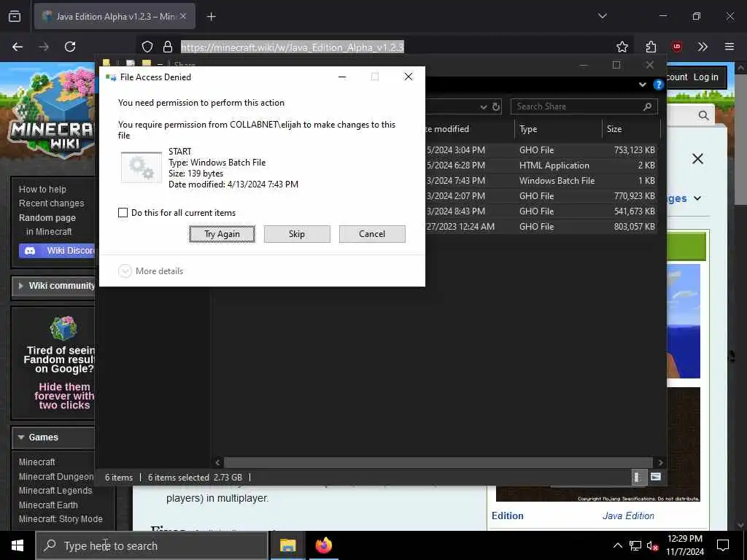The width and height of the screenshot is (747, 560).
Task: Go back in Firefox
Action: [18, 47]
